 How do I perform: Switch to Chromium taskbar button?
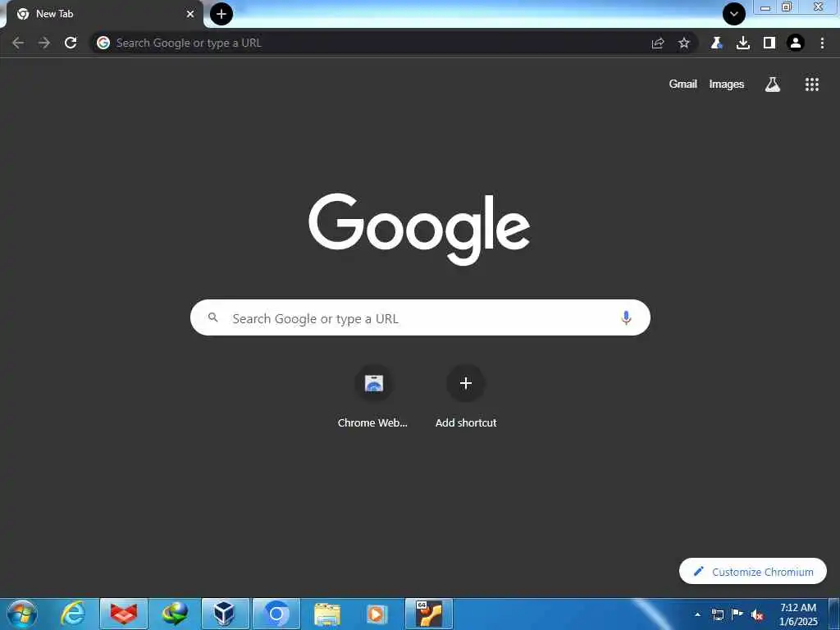(x=276, y=614)
